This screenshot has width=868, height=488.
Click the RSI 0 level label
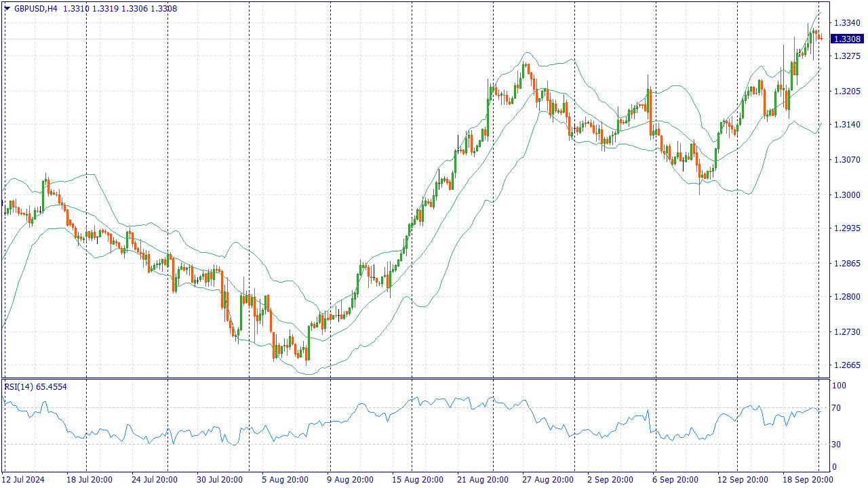click(835, 467)
